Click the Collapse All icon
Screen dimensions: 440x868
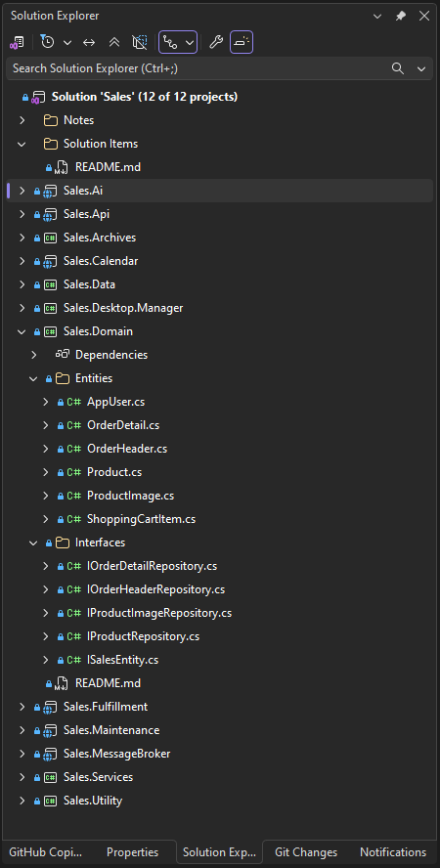point(114,43)
